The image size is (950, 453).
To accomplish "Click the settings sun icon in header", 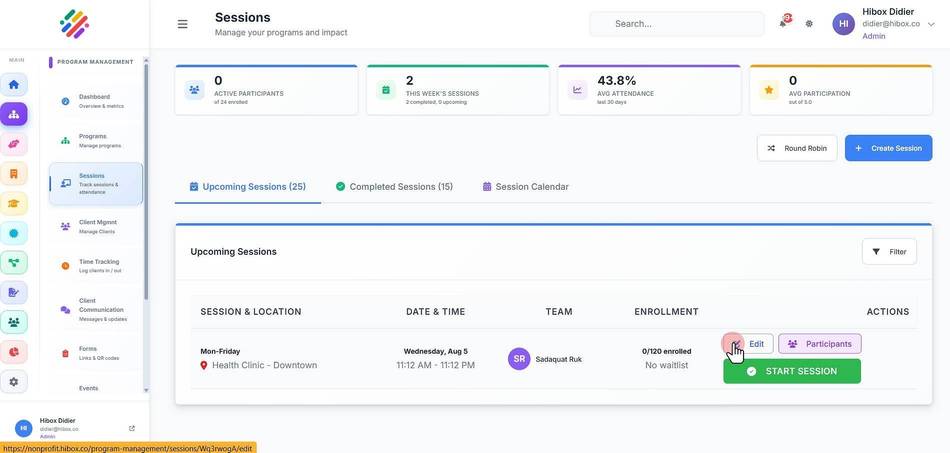I will point(809,24).
